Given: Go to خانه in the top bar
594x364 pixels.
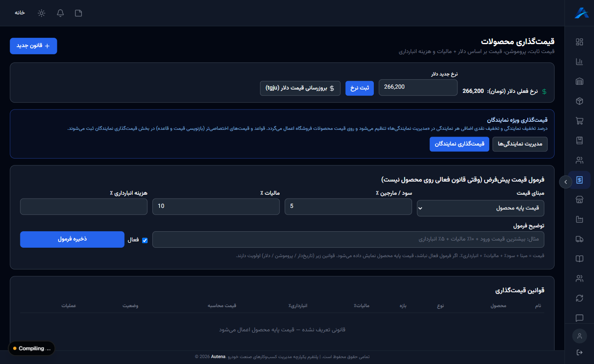Looking at the screenshot, I should 20,13.
